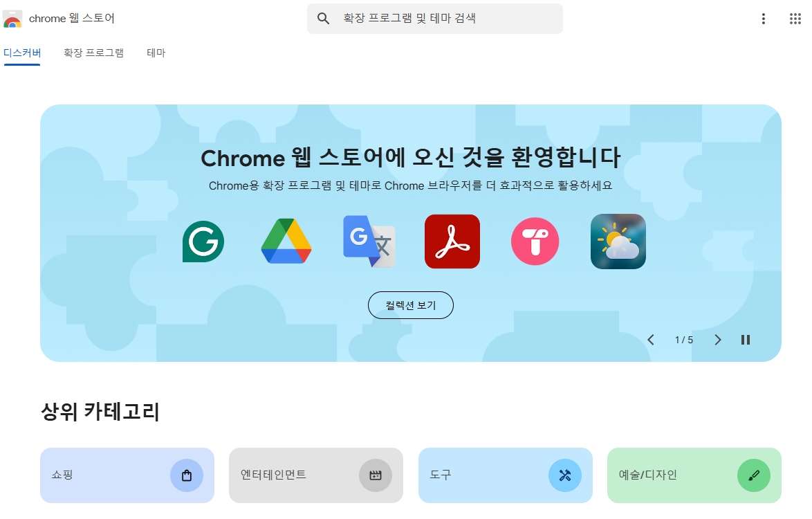This screenshot has height=519, width=812.
Task: Open the Adobe Acrobat extension icon
Action: 452,242
